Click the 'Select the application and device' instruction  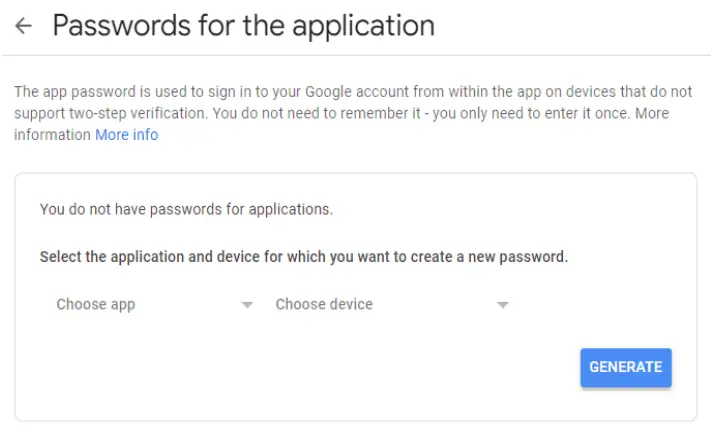[303, 257]
